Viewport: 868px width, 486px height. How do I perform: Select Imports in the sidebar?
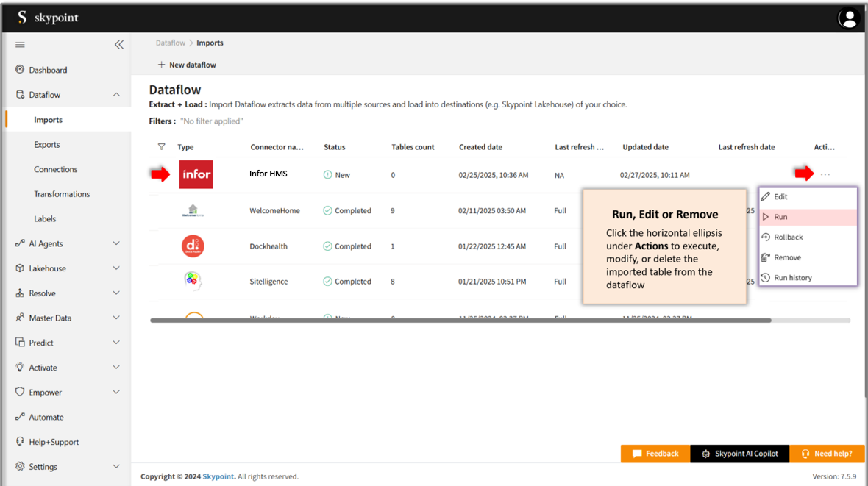coord(68,120)
